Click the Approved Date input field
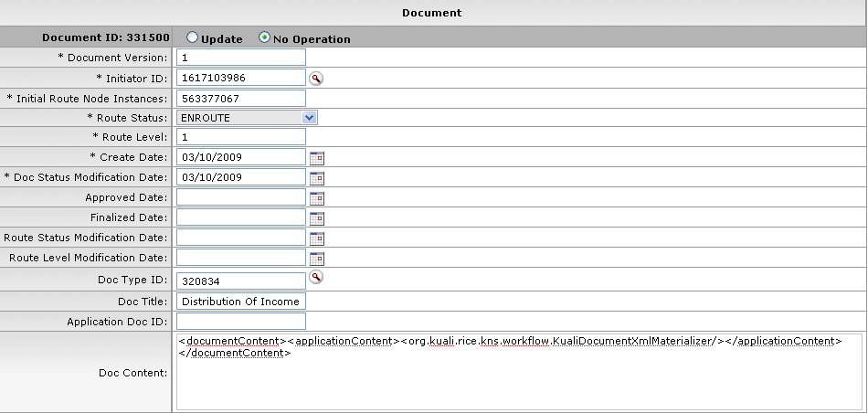The image size is (868, 413). [240, 197]
